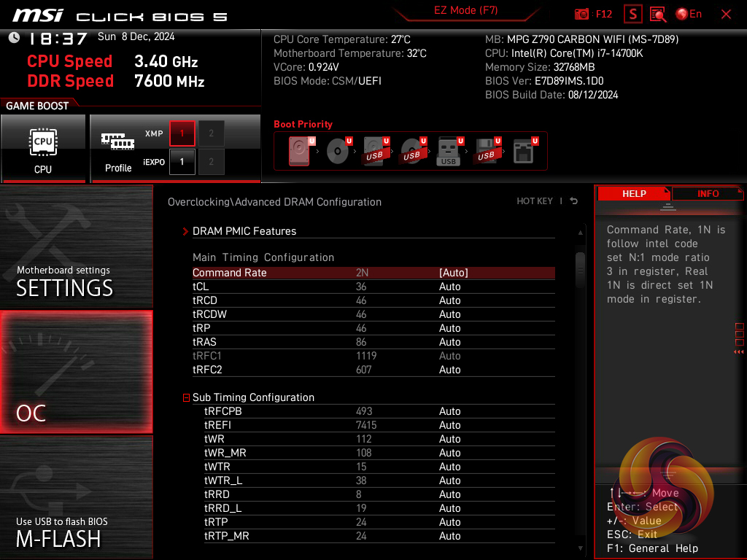
Task: Take a screenshot with the F12 camera icon
Action: coord(581,14)
